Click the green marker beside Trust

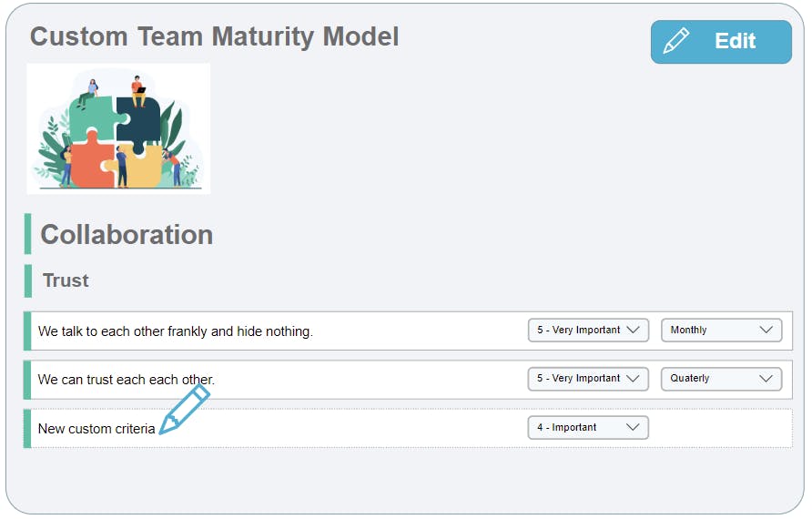(x=27, y=280)
